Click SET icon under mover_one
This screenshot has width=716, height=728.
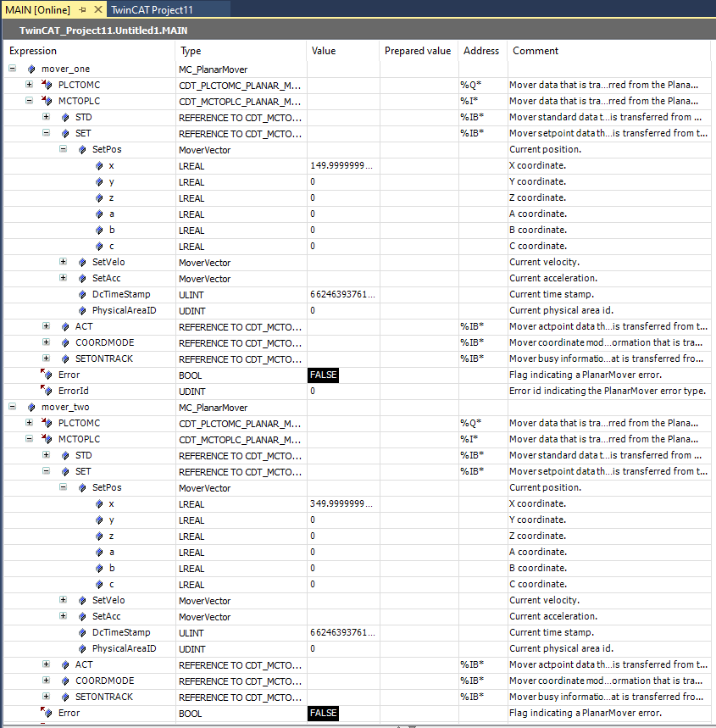click(x=65, y=134)
